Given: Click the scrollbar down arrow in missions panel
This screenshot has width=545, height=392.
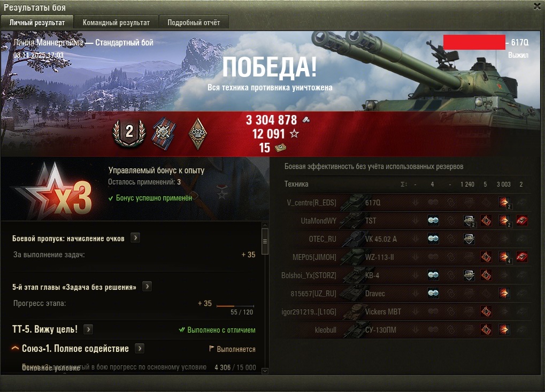Looking at the screenshot, I should pos(265,371).
